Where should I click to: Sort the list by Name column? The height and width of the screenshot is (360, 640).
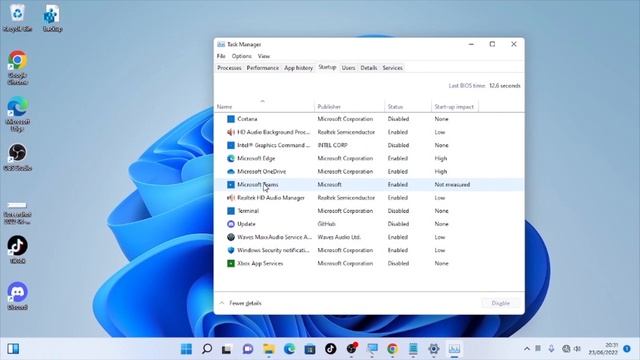[264, 107]
